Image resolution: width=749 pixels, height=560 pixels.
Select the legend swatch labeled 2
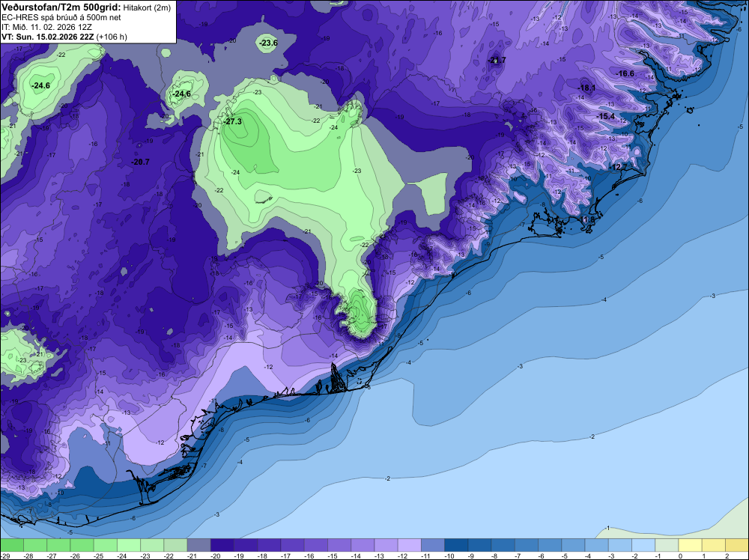click(x=737, y=545)
